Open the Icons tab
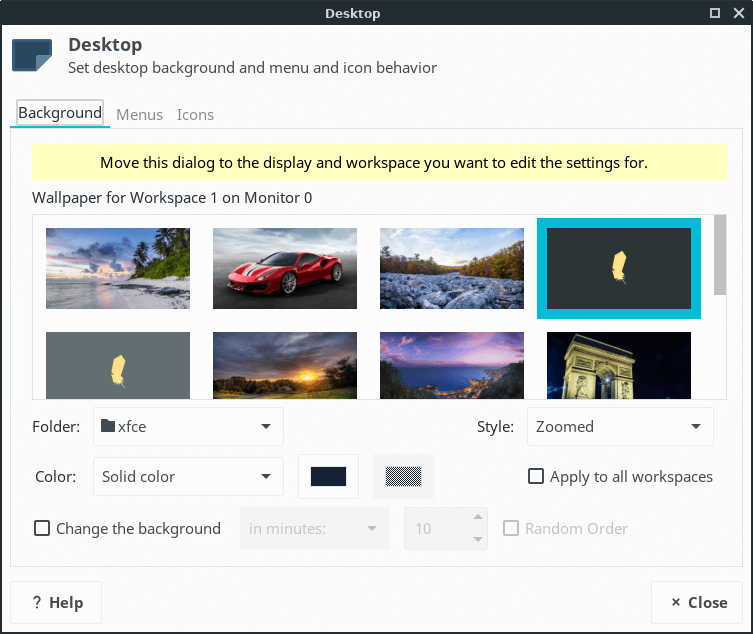The height and width of the screenshot is (634, 753). 195,115
